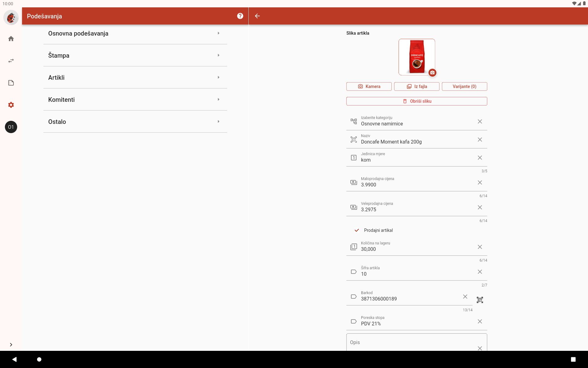This screenshot has width=588, height=368.
Task: Clear the Maloprodajna cijena value
Action: tap(480, 182)
